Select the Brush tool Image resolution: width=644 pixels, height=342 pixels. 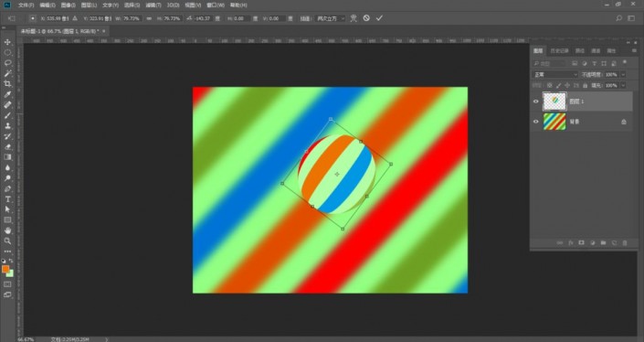click(x=7, y=115)
